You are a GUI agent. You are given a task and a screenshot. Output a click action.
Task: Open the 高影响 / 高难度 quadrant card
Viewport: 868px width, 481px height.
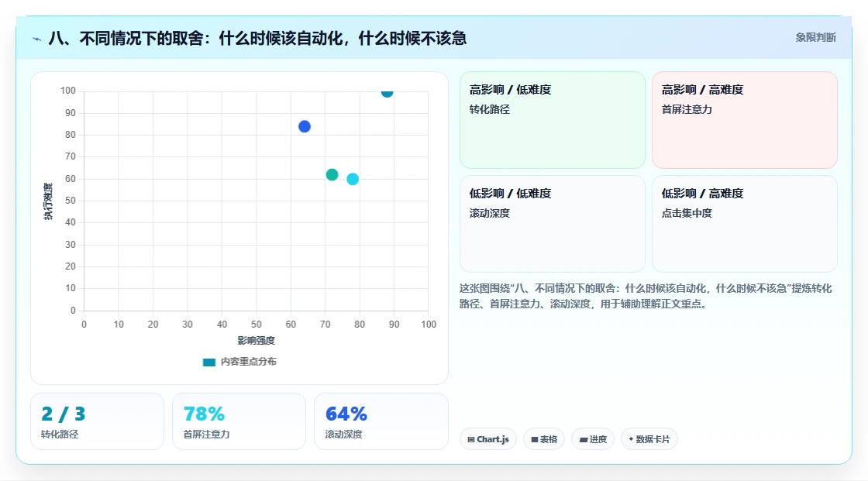point(745,120)
